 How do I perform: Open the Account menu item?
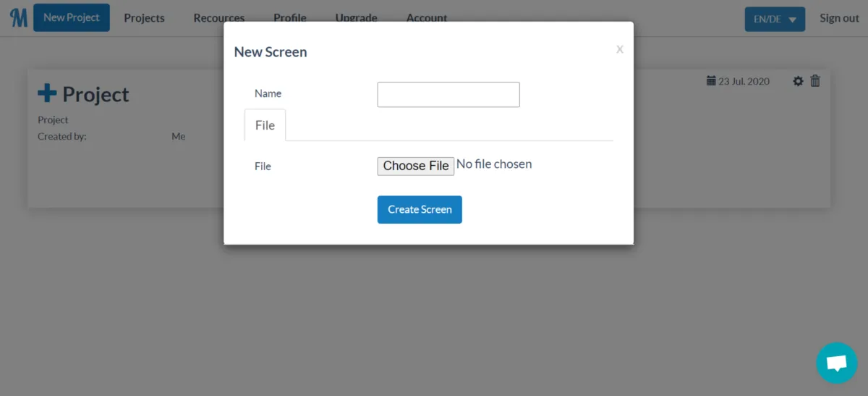point(427,18)
